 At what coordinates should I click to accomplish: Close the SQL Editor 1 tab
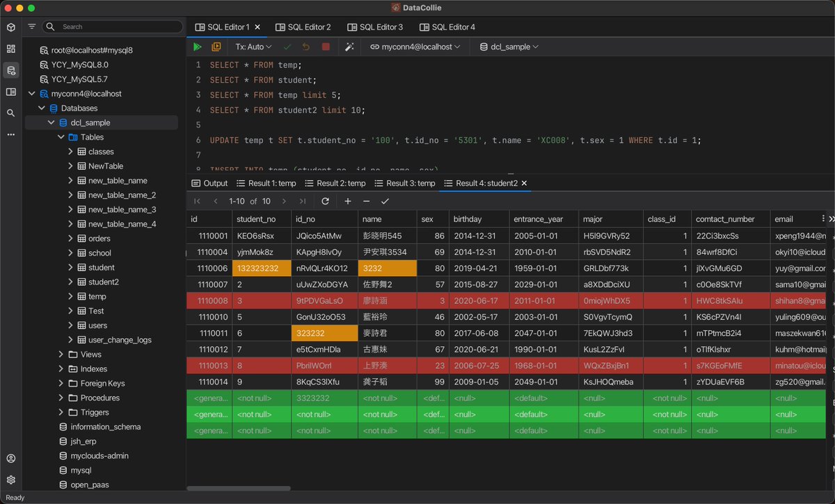click(257, 27)
